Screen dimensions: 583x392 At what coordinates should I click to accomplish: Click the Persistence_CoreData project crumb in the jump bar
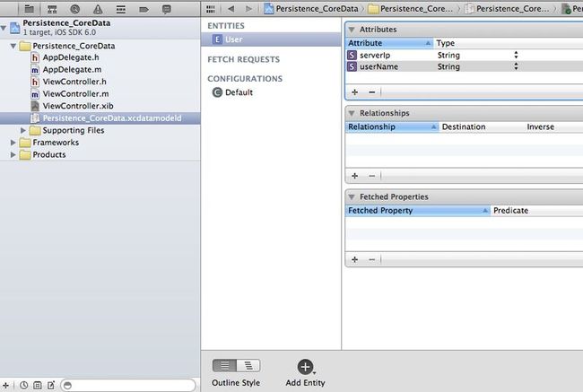(x=311, y=9)
